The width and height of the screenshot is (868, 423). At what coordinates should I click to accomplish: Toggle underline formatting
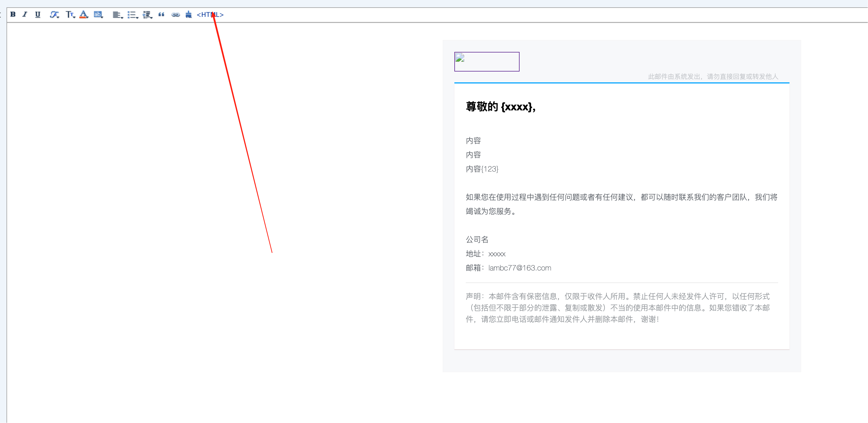tap(38, 14)
